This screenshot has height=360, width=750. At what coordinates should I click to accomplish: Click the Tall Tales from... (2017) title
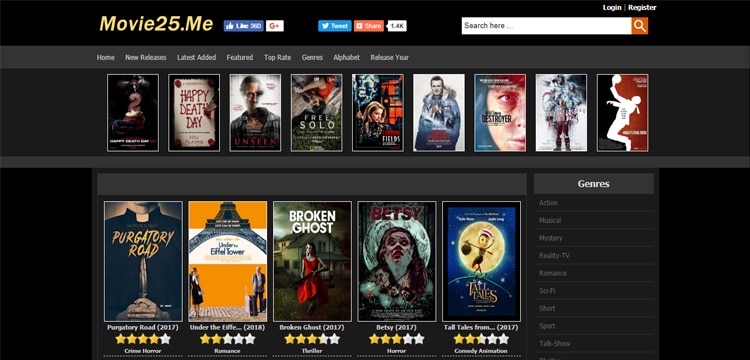(x=481, y=327)
